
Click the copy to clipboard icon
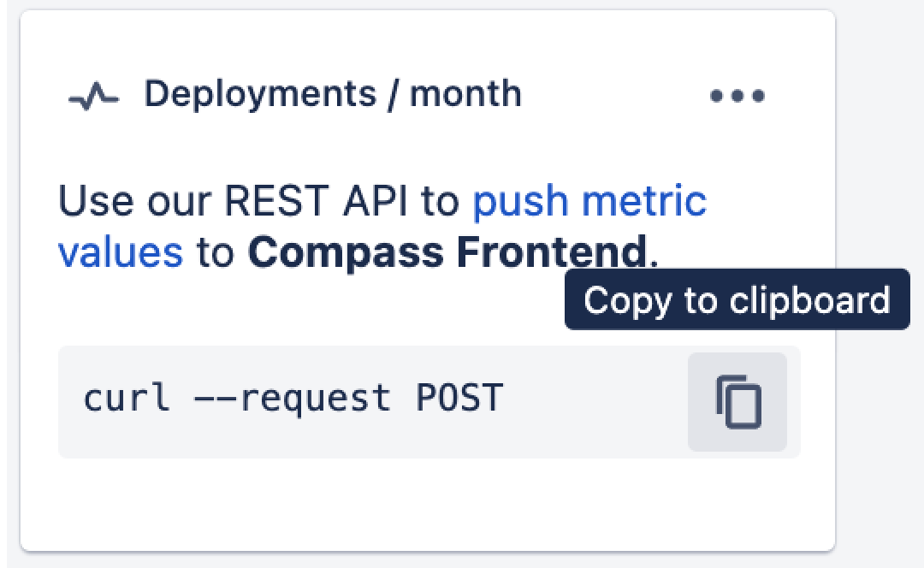point(737,401)
